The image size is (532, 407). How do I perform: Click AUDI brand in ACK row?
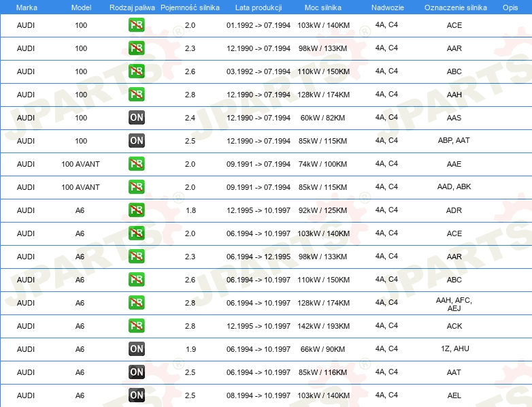(26, 326)
